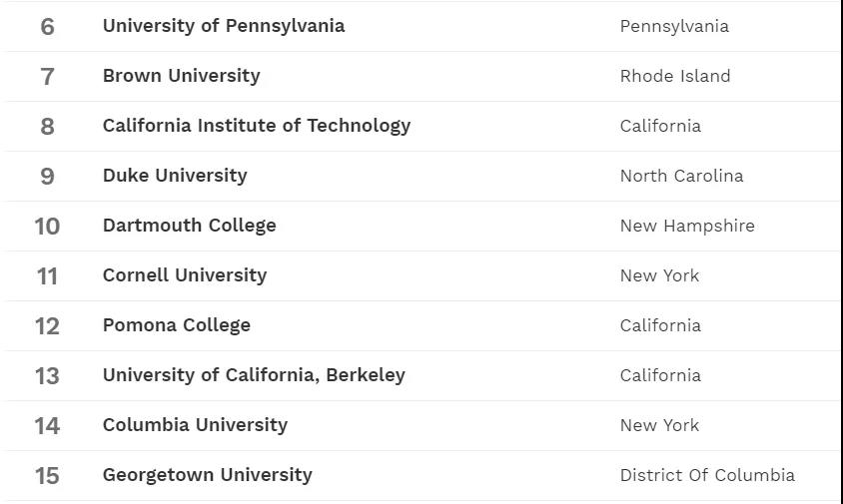Select University of California, Berkeley link
Image resolution: width=843 pixels, height=504 pixels.
(254, 375)
